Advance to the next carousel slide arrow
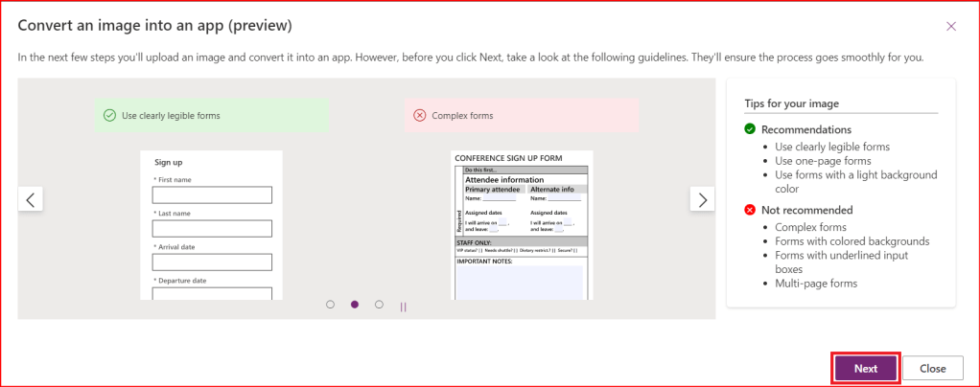This screenshot has height=387, width=980. [703, 199]
